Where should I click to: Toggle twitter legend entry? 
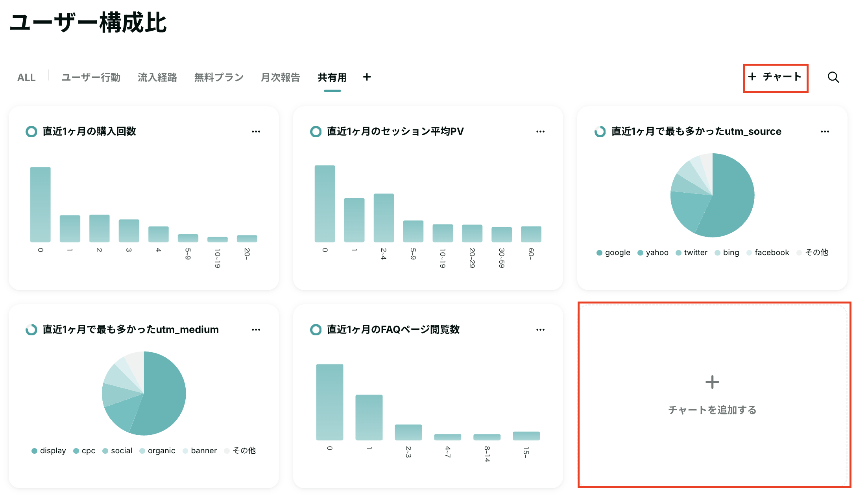point(691,252)
